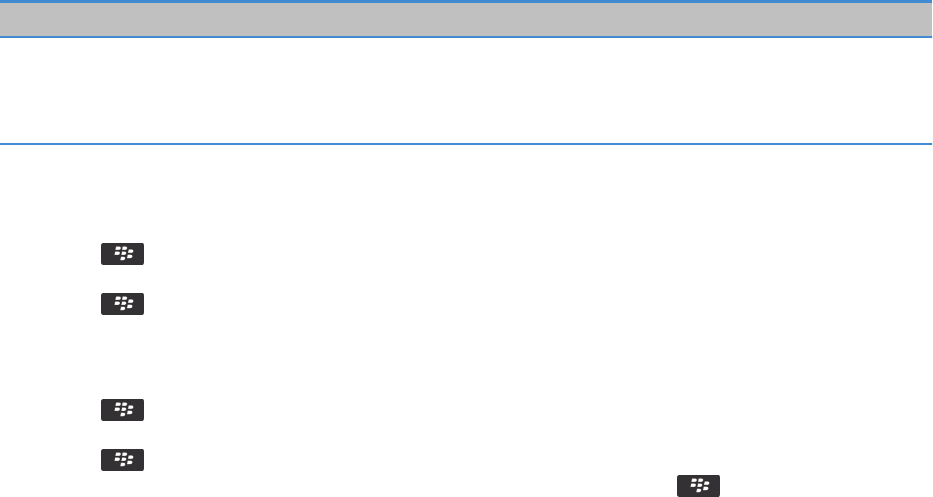Click white space left of far-right BlackBerry icon
933x497 pixels.
point(411,486)
